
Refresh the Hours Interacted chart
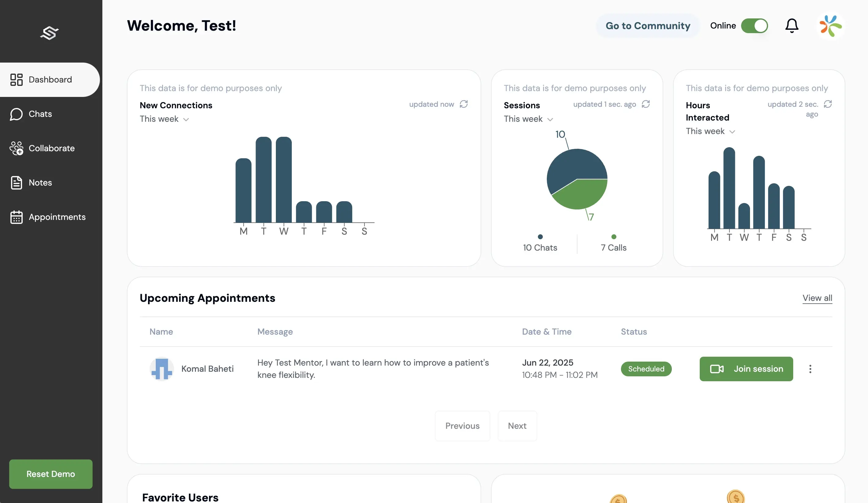[828, 104]
